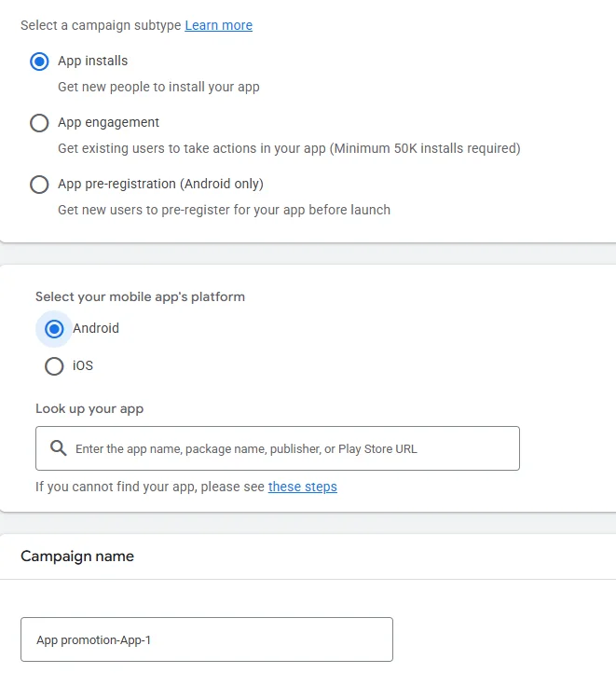This screenshot has height=673, width=616.
Task: Click the App promotion-App-1 campaign name field
Action: click(207, 639)
